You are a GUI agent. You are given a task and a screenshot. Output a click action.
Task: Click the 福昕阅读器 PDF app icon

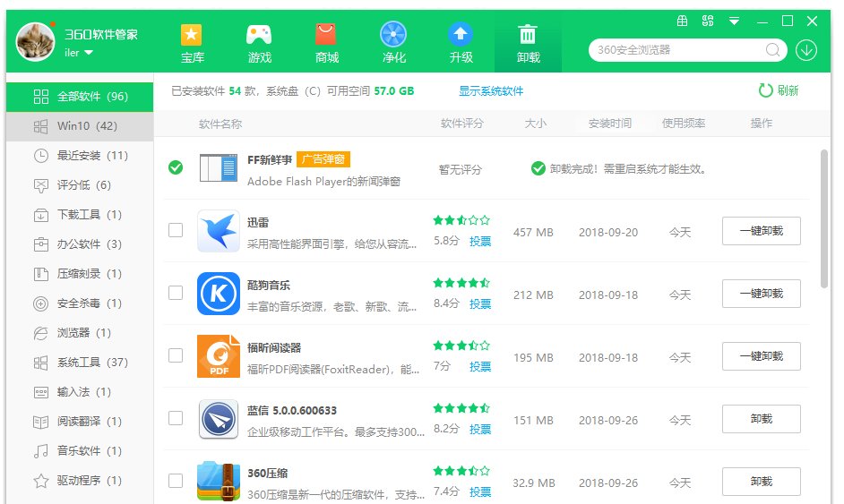pyautogui.click(x=219, y=356)
